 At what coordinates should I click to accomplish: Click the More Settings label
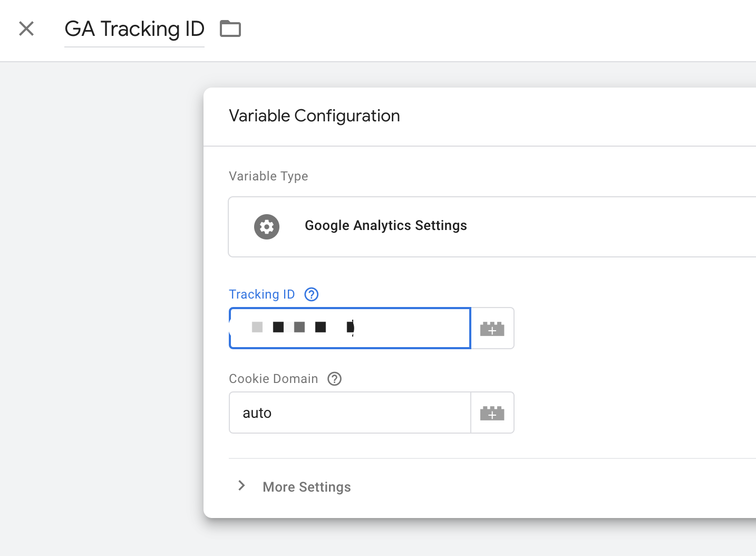307,487
